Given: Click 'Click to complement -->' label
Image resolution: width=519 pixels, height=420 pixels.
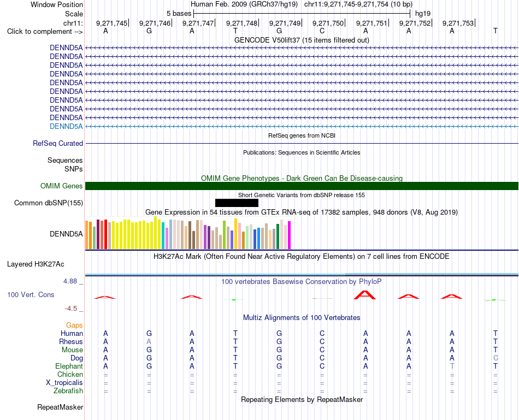Looking at the screenshot, I should [x=45, y=32].
